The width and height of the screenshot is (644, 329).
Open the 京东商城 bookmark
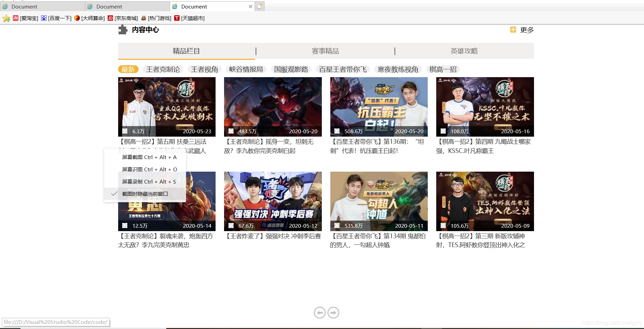click(x=123, y=18)
